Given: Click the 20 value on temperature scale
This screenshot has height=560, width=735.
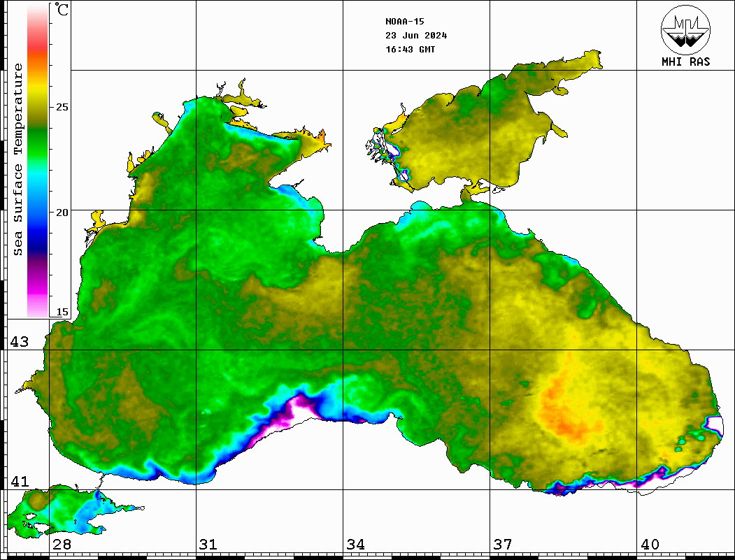Looking at the screenshot, I should click(x=62, y=213).
